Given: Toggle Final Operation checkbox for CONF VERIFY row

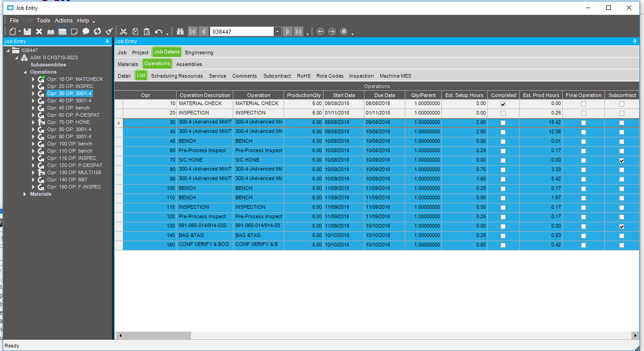Looking at the screenshot, I should tap(583, 245).
